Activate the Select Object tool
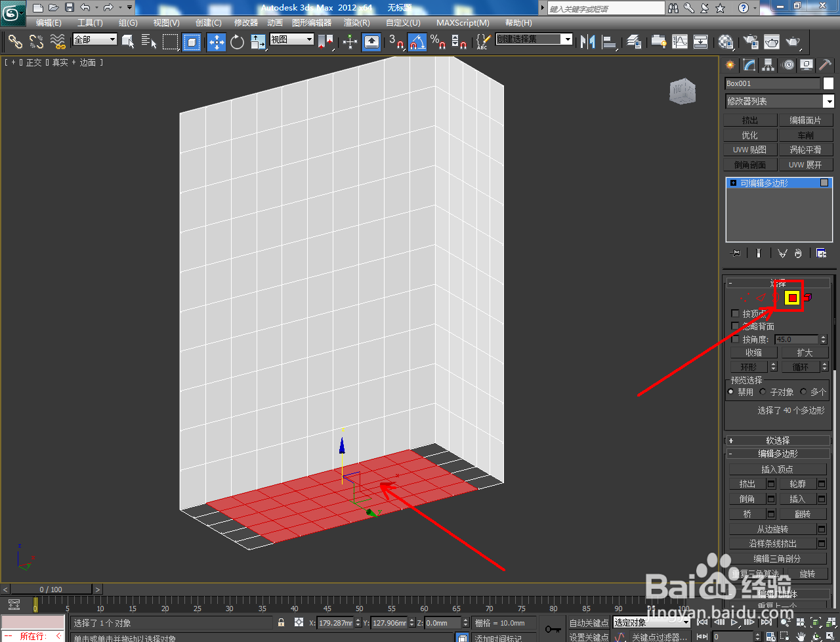 (129, 42)
